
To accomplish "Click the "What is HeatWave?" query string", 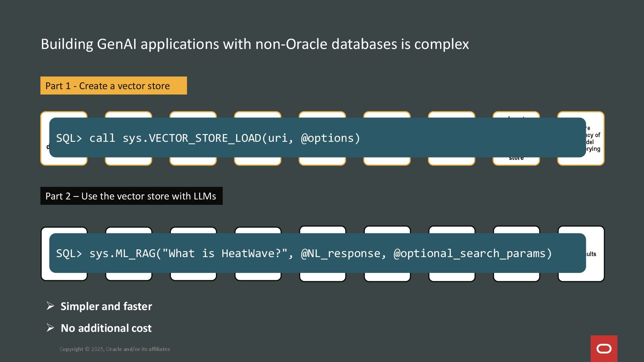I will point(224,253).
